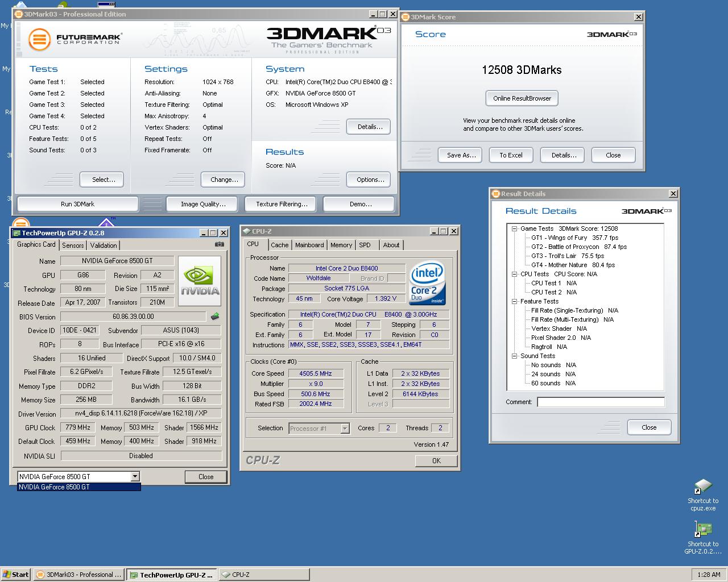Screen dimensions: 728x582
Task: Open system Details... in 3DMark03
Action: pyautogui.click(x=370, y=127)
